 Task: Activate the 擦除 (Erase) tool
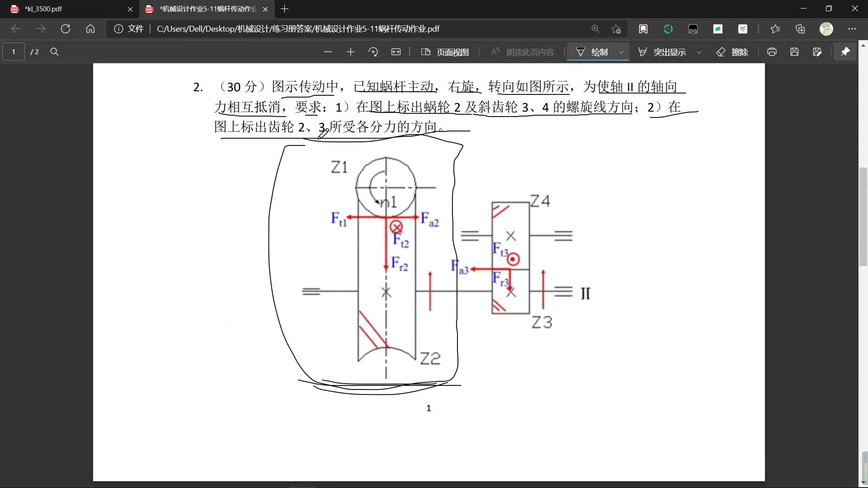coord(732,52)
